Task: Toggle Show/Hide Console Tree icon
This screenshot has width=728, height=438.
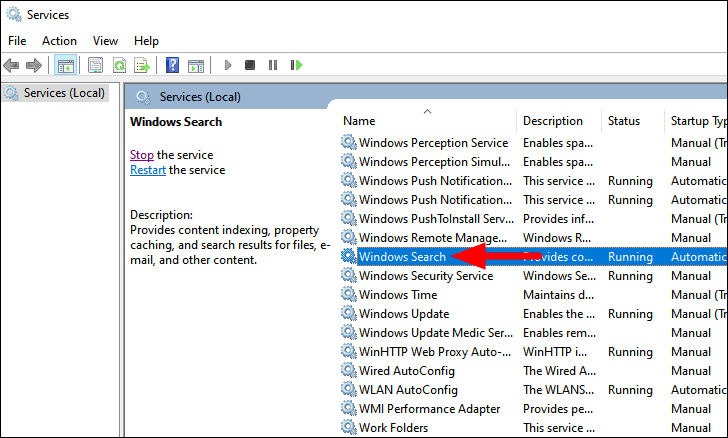Action: tap(65, 65)
